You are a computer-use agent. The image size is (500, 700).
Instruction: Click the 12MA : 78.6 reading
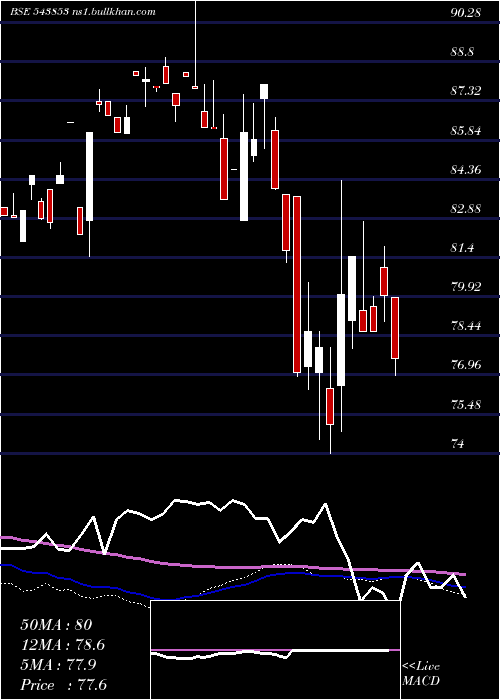(63, 645)
